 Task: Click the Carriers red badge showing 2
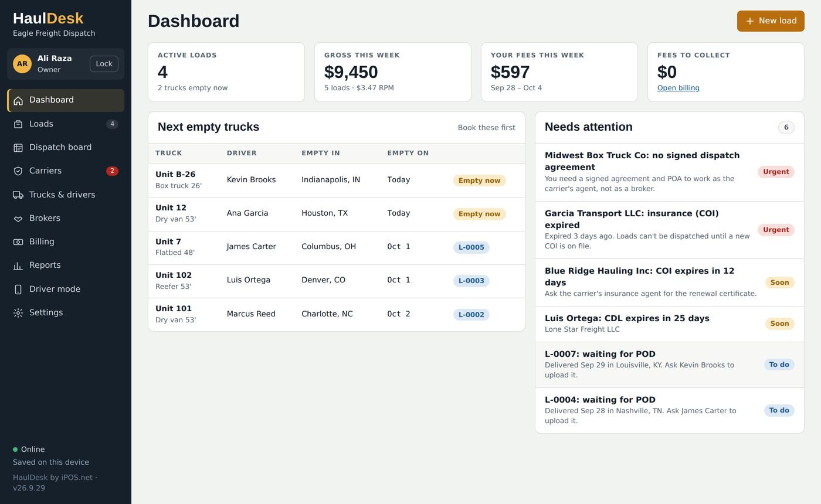112,171
